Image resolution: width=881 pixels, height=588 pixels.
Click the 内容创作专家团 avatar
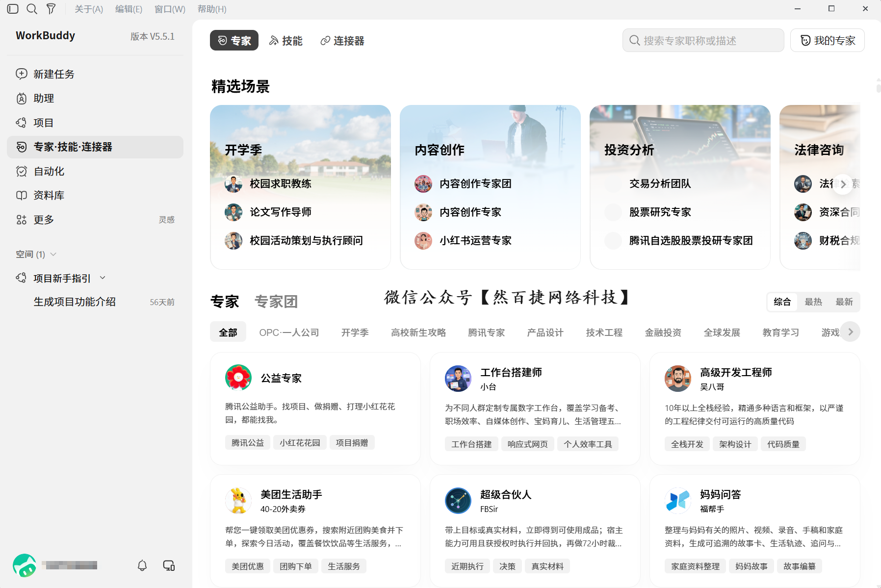point(423,184)
